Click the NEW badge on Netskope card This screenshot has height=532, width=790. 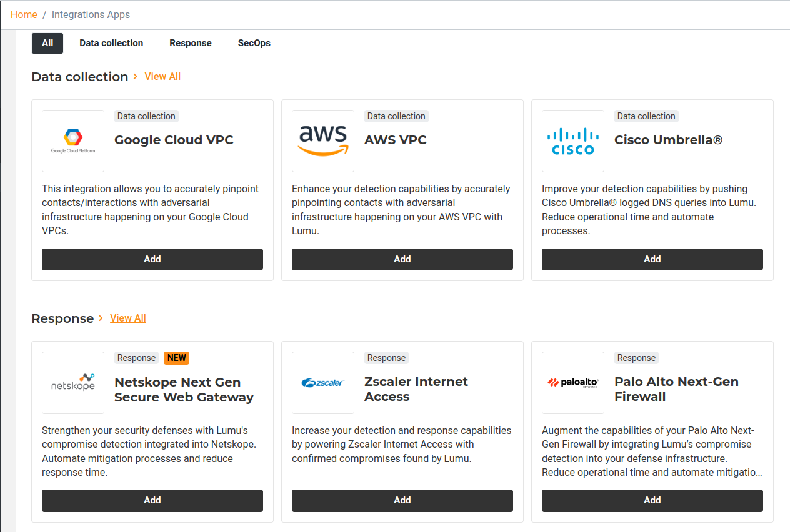pyautogui.click(x=177, y=358)
